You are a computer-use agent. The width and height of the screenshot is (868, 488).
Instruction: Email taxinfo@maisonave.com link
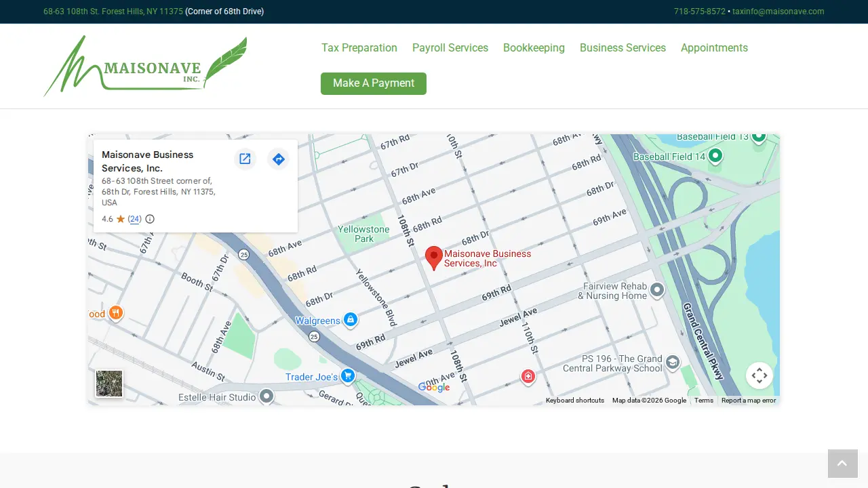[x=778, y=12]
